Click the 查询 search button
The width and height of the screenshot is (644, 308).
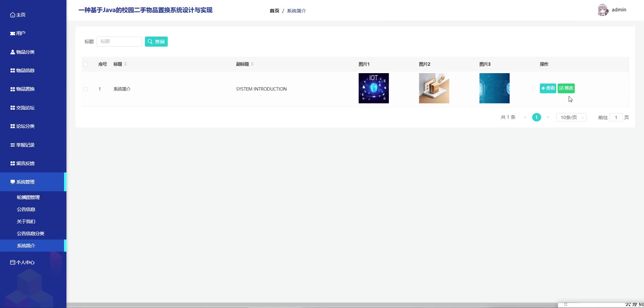point(156,42)
